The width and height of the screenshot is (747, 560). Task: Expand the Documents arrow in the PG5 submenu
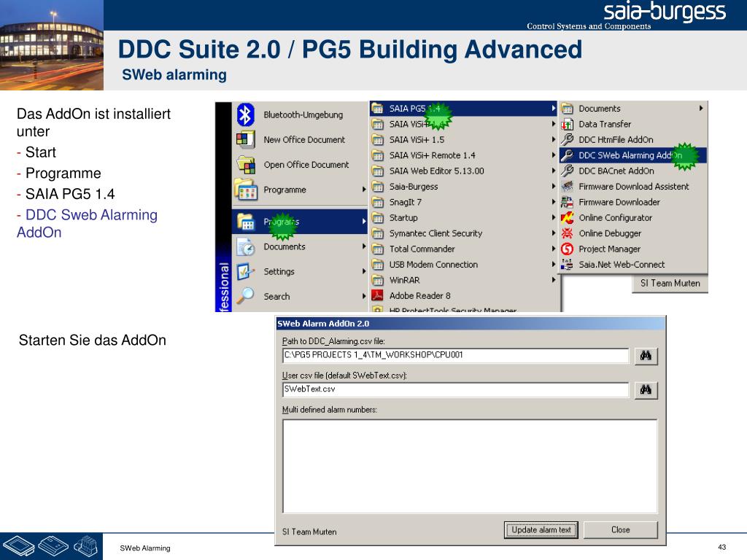[x=701, y=109]
